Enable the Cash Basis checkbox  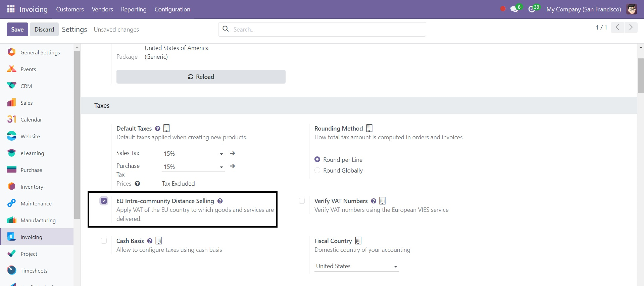click(104, 241)
